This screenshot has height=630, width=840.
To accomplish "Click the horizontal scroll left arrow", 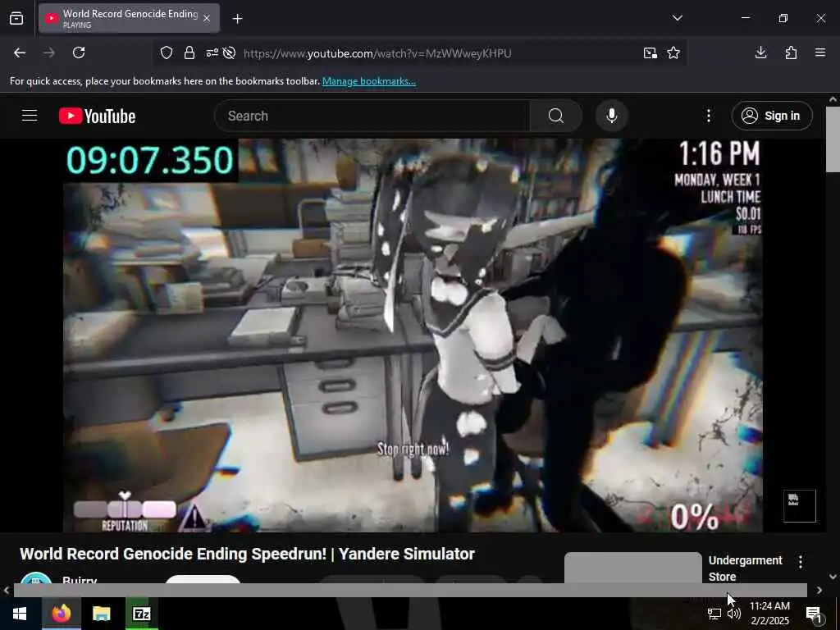I will click(x=6, y=591).
